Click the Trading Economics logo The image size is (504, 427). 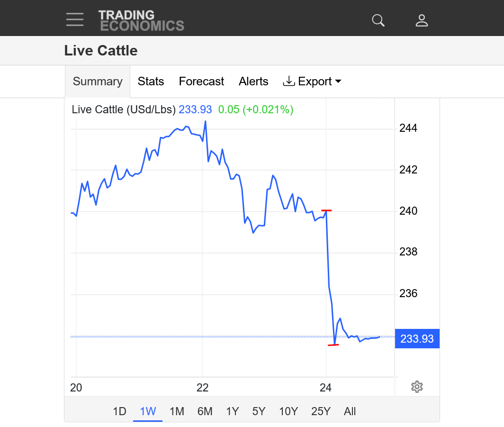coord(141,20)
